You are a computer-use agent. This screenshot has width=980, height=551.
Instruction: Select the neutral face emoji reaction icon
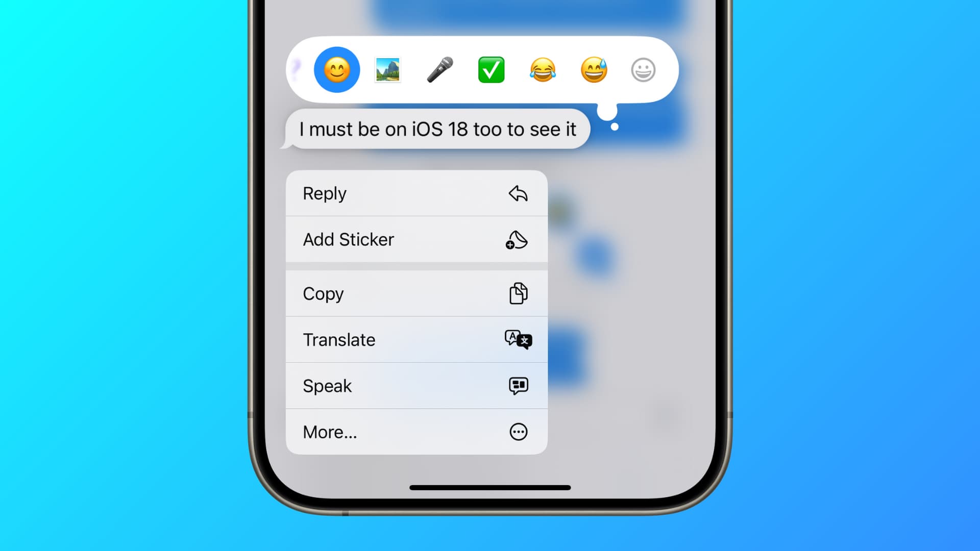[x=643, y=70]
